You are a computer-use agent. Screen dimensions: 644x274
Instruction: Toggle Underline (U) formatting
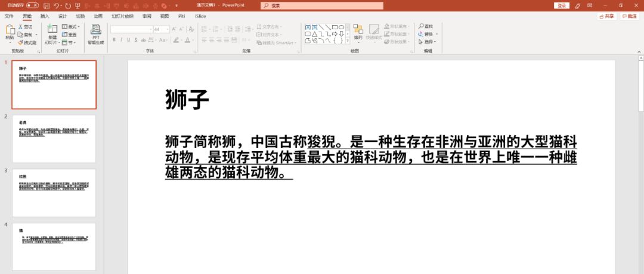tap(129, 40)
